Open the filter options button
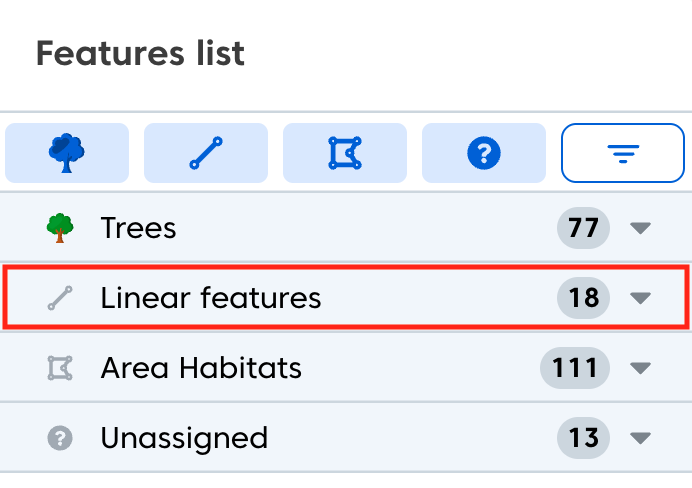This screenshot has height=488, width=692. [622, 153]
